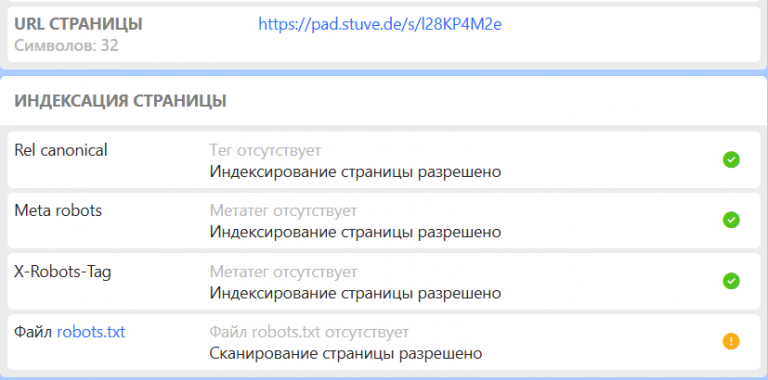768x380 pixels.
Task: Select 'Индексирование страницы разрешено' in X-Robots-Tag row
Action: point(356,293)
